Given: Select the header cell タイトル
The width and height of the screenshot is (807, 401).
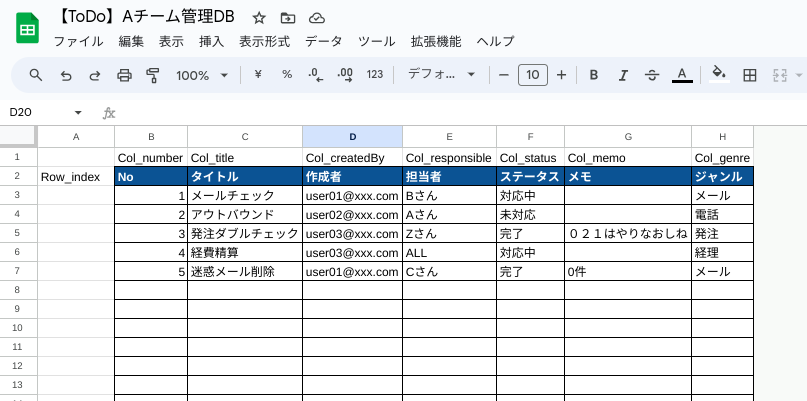Looking at the screenshot, I should pyautogui.click(x=245, y=177).
